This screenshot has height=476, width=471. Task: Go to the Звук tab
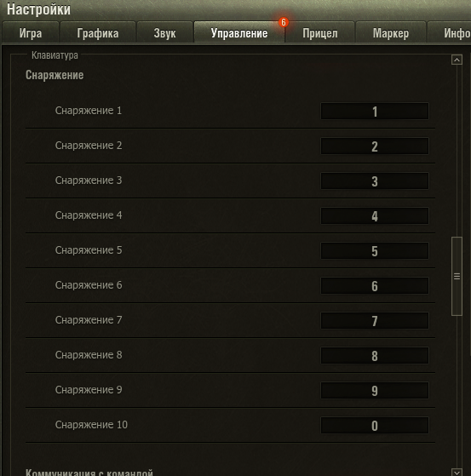click(164, 33)
